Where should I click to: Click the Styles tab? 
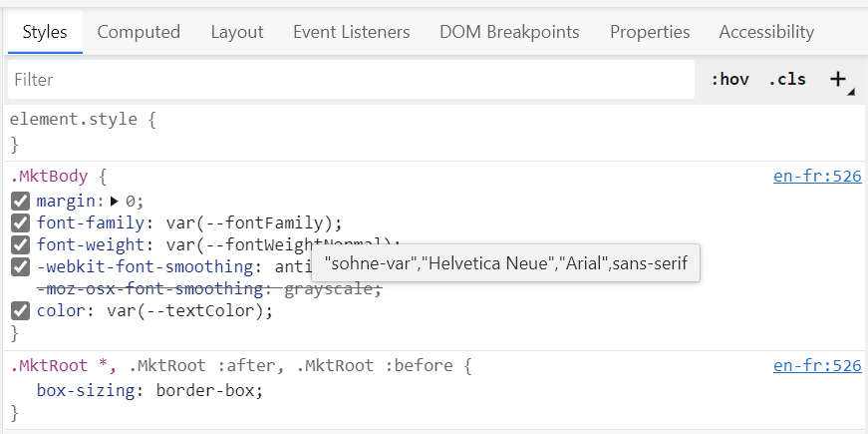point(45,32)
